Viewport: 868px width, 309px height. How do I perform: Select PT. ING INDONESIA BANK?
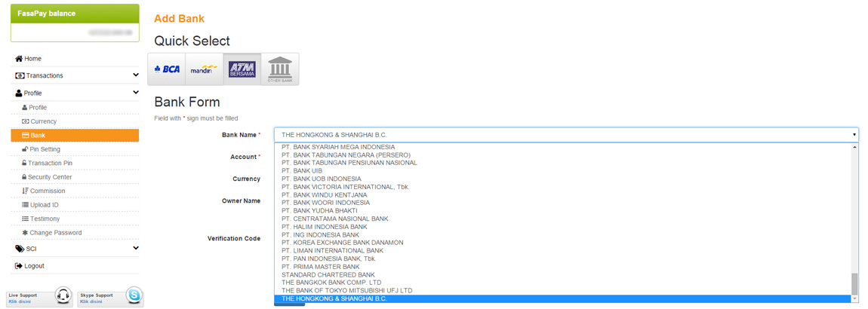562,235
